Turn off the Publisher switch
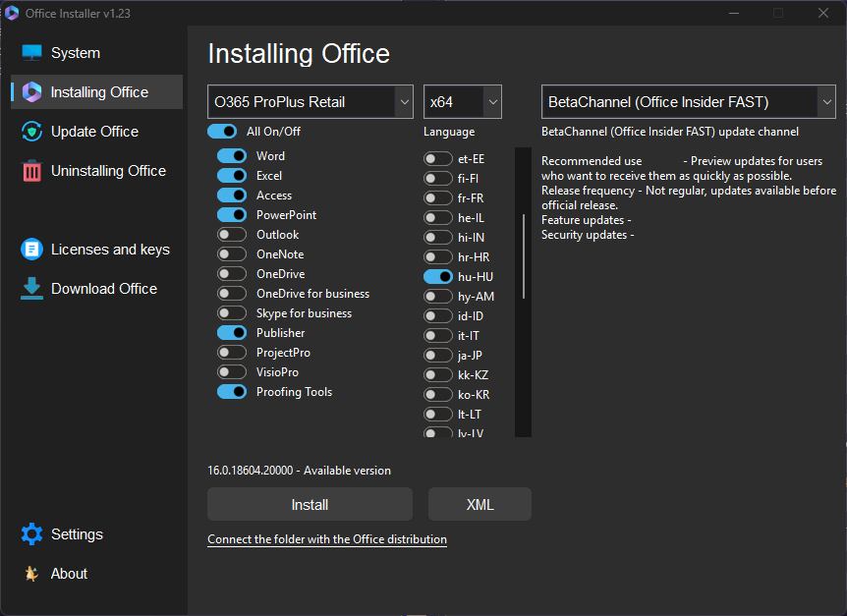 232,333
